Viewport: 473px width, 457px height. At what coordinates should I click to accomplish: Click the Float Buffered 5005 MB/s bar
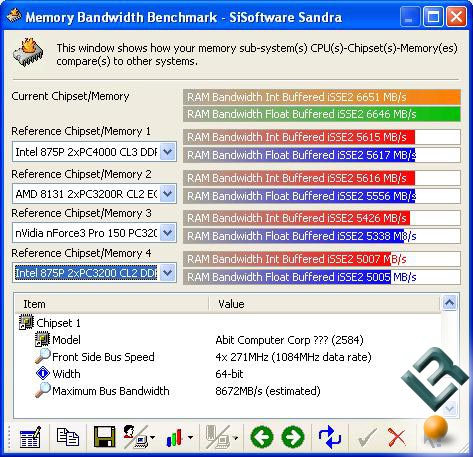(x=322, y=277)
